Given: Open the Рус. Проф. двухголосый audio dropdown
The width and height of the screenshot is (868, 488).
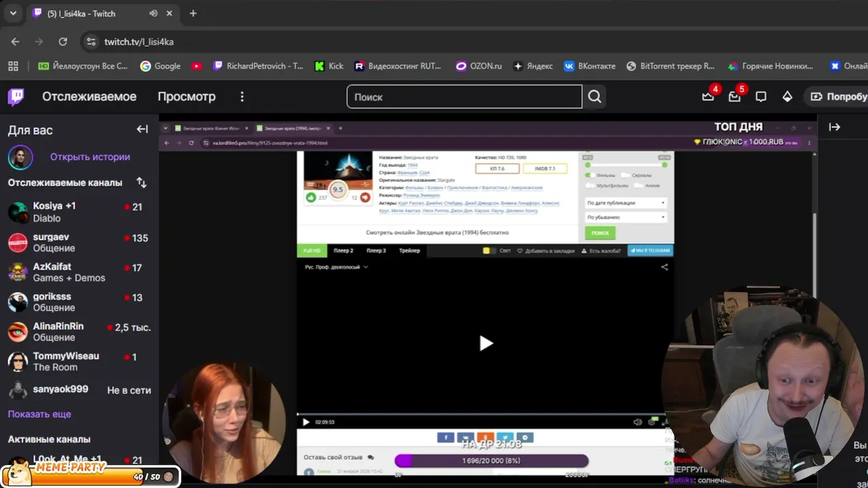Looking at the screenshot, I should coord(336,267).
